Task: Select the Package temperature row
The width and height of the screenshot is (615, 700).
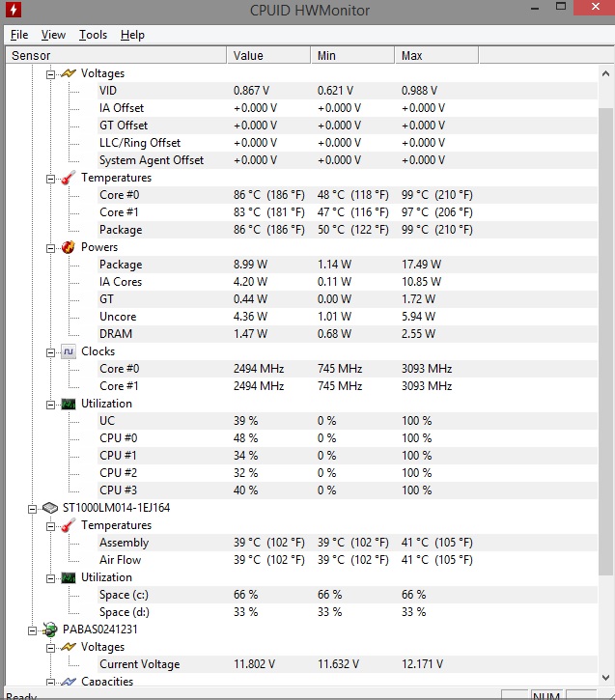Action: coord(121,230)
